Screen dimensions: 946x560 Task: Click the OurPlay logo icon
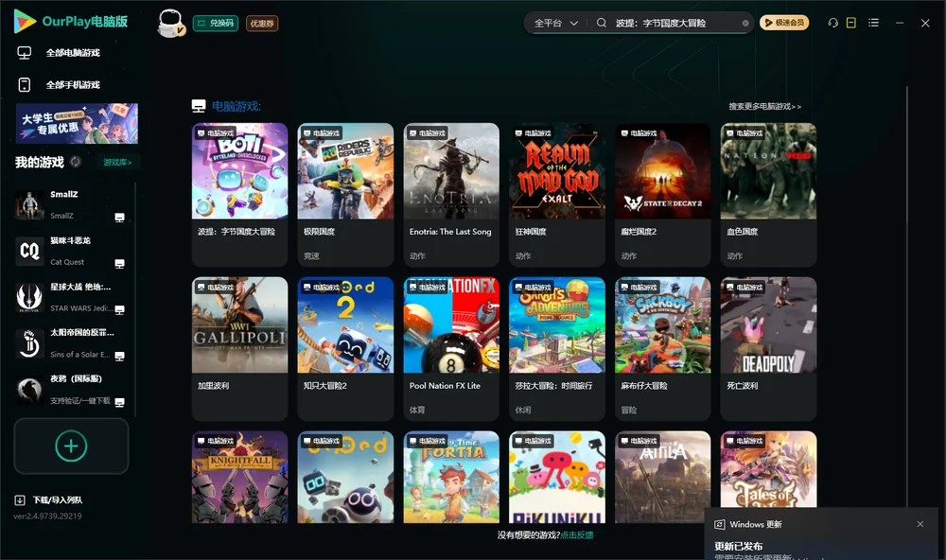25,21
